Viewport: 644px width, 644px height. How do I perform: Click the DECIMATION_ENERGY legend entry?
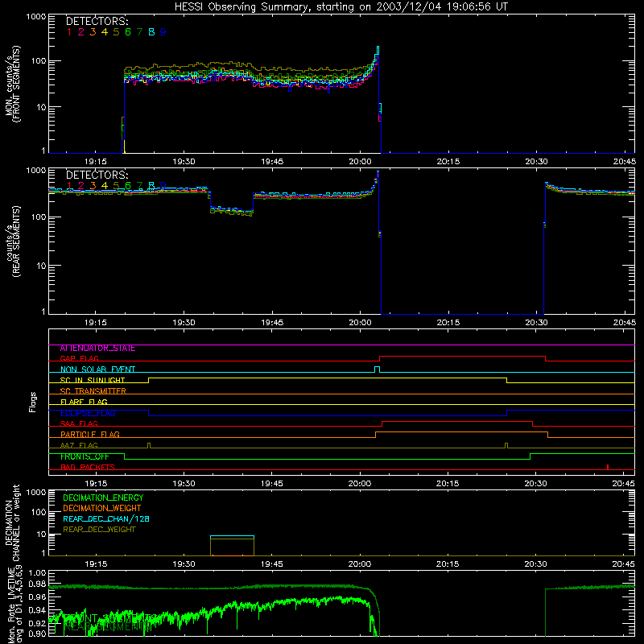[x=103, y=497]
